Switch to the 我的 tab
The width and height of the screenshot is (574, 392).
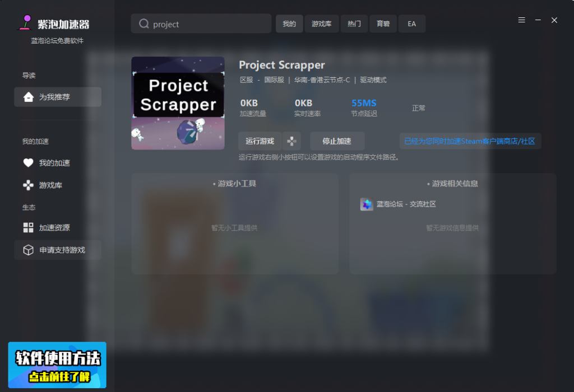click(289, 24)
